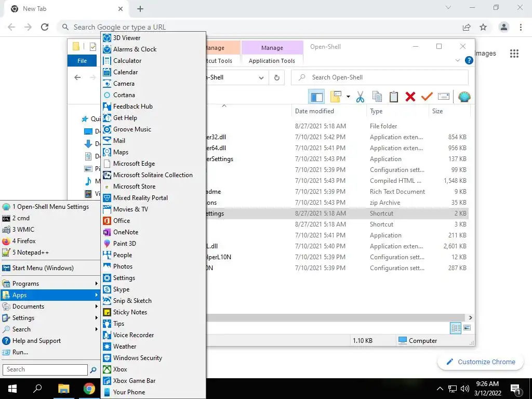This screenshot has height=399, width=532.
Task: Expand the start menu Search submenu
Action: [x=50, y=329]
